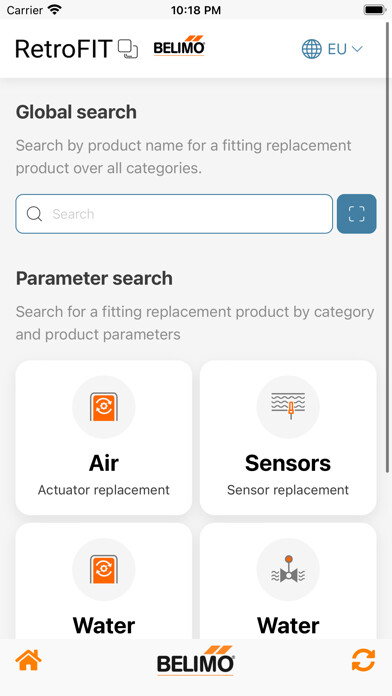The image size is (392, 696).
Task: Expand the EU region dropdown chevron
Action: [357, 49]
